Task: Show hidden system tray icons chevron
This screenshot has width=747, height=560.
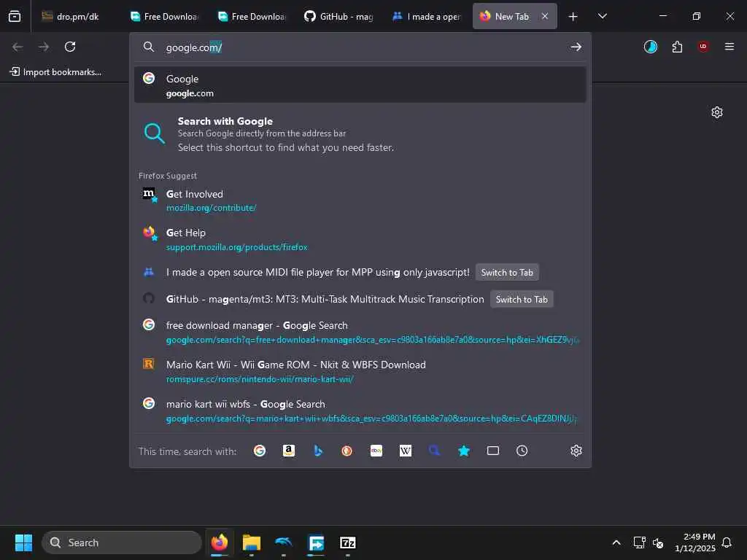Action: (x=616, y=542)
